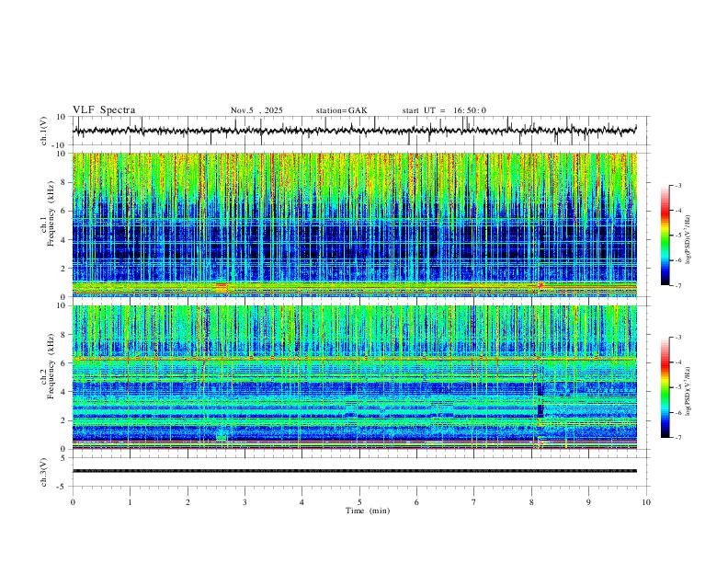728x563 pixels.
Task: Click the "2" kHz tick on ch.1 spectrogram
Action: tap(63, 268)
